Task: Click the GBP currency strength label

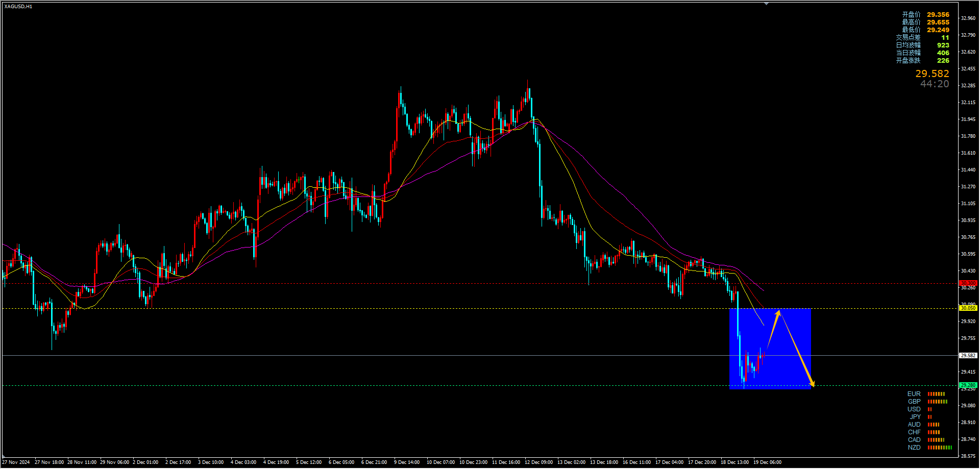Action: (x=914, y=402)
